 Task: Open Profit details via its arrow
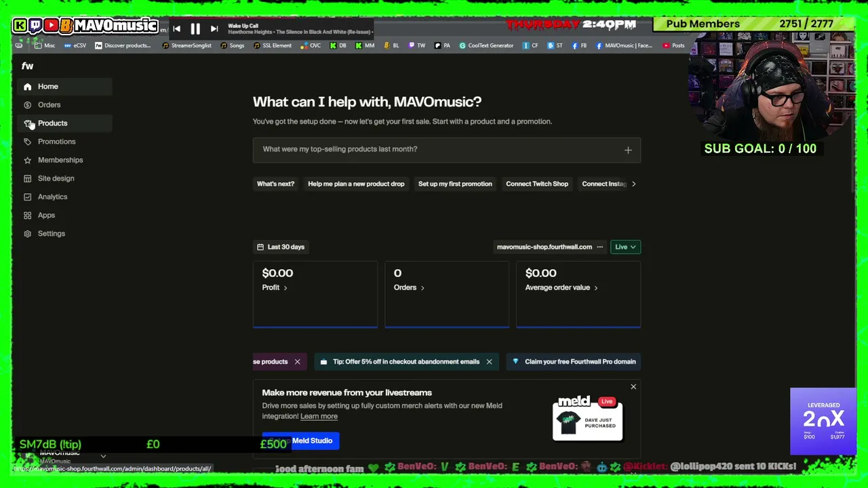coord(285,288)
